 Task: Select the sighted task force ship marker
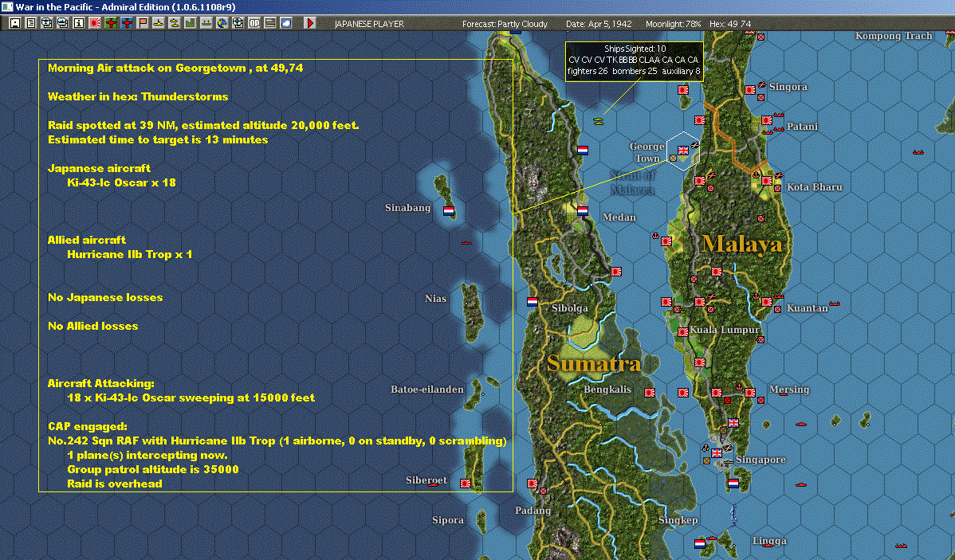[x=599, y=121]
